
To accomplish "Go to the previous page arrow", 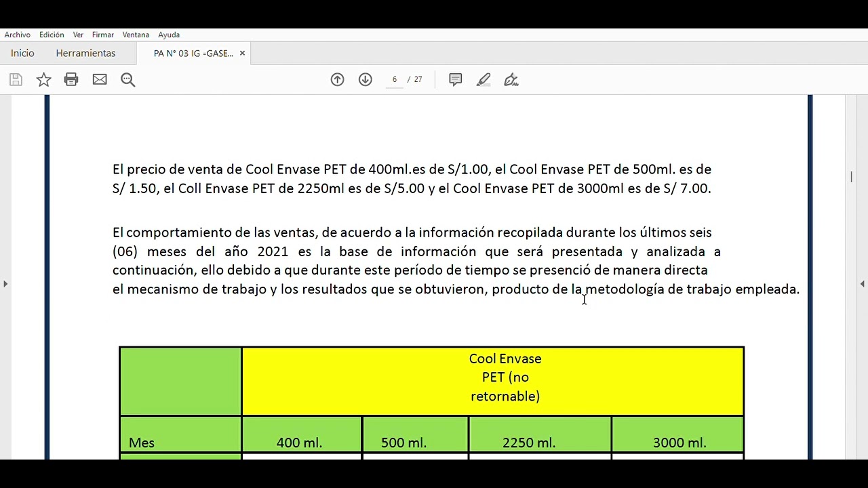I will click(x=337, y=80).
